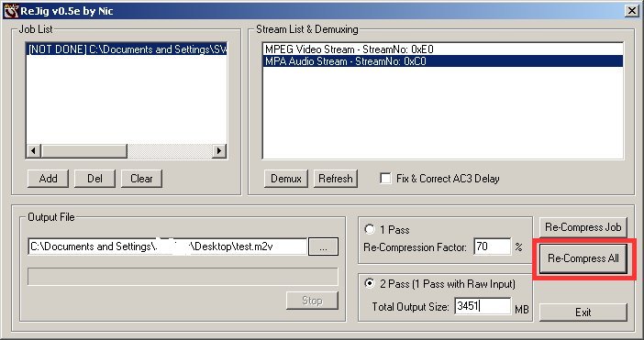This screenshot has height=340, width=644.
Task: Exit the ReJig application
Action: [x=583, y=313]
